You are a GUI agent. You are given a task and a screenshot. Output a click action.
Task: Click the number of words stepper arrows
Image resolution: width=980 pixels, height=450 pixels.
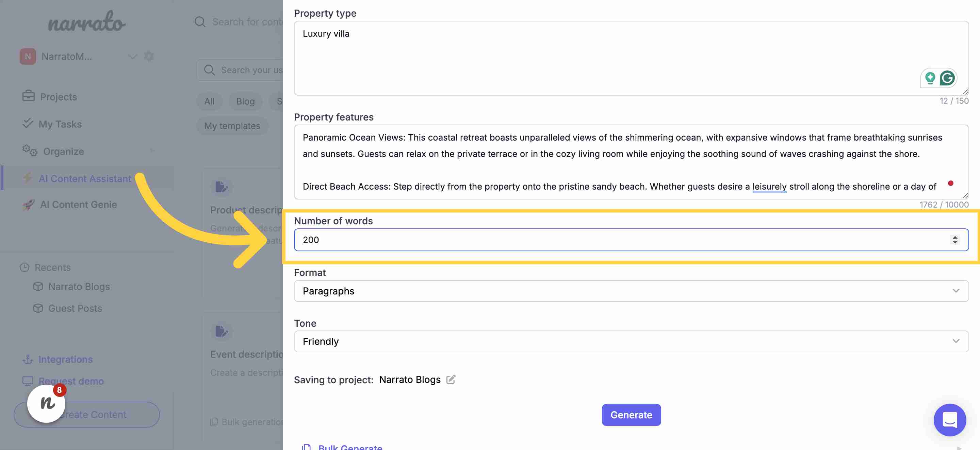955,240
